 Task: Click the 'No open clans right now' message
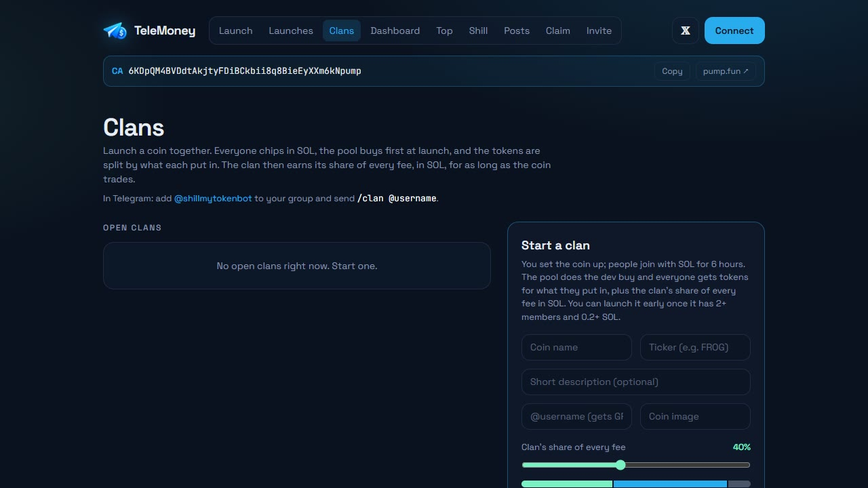pos(297,266)
